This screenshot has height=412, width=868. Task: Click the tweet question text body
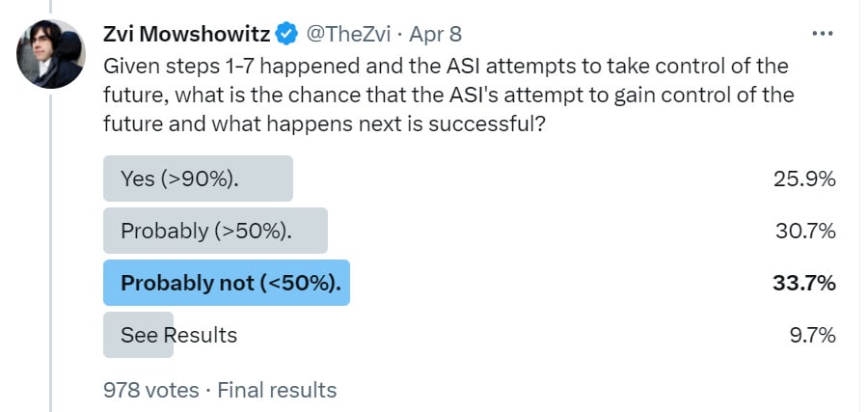(448, 95)
